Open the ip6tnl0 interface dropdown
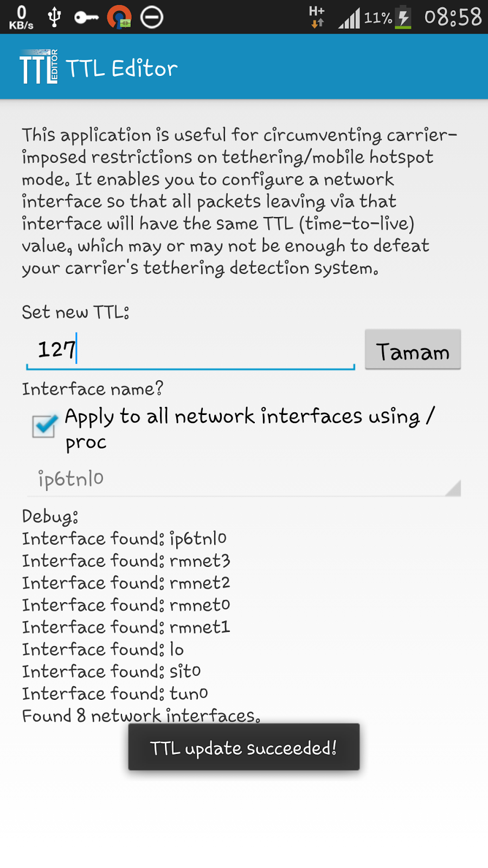The height and width of the screenshot is (868, 488). [x=244, y=478]
